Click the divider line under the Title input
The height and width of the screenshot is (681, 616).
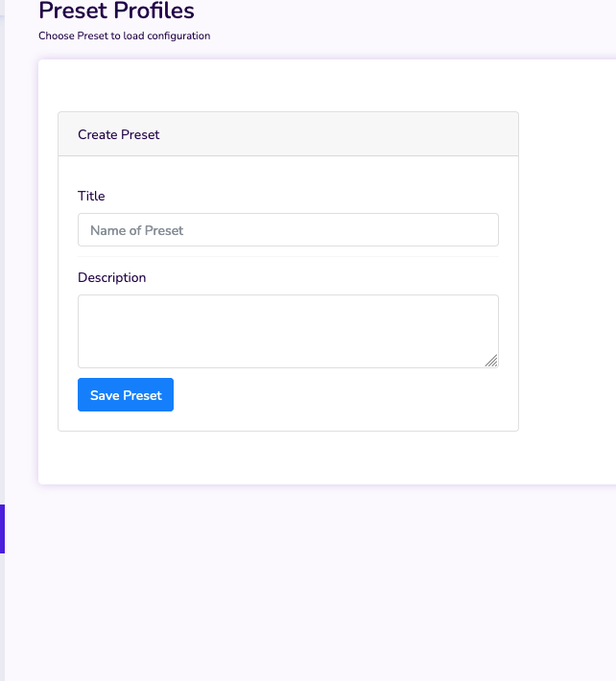click(x=288, y=256)
